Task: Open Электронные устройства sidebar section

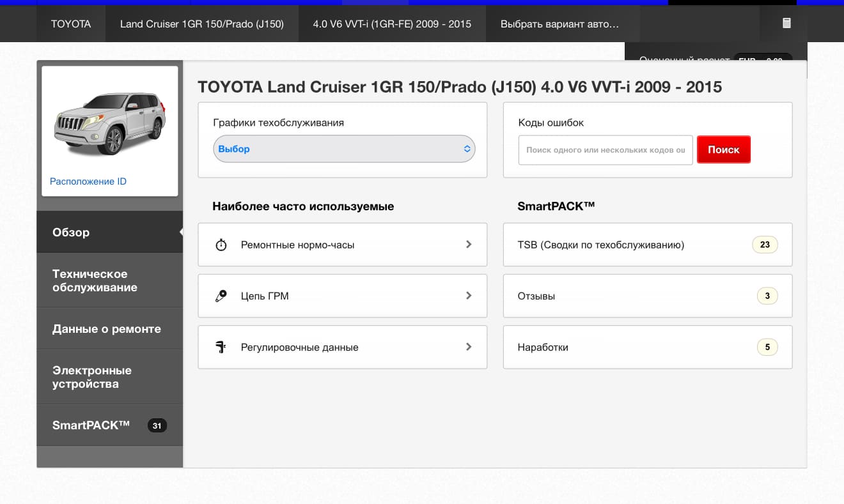Action: [110, 377]
